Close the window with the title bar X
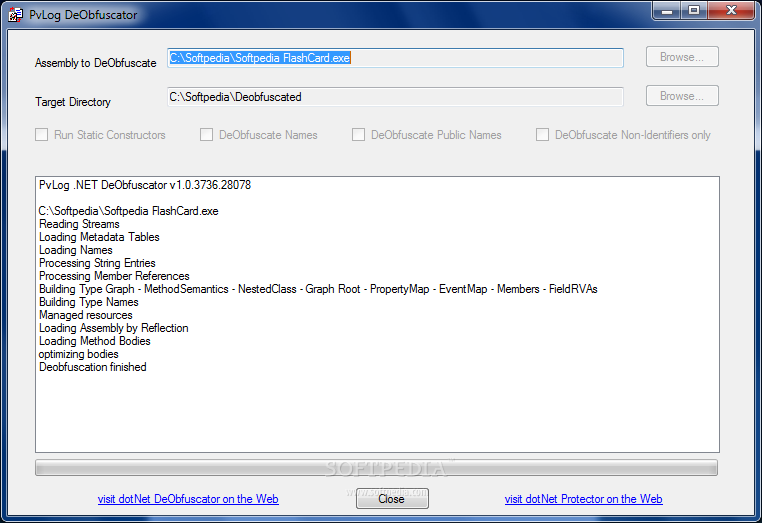 pos(731,11)
